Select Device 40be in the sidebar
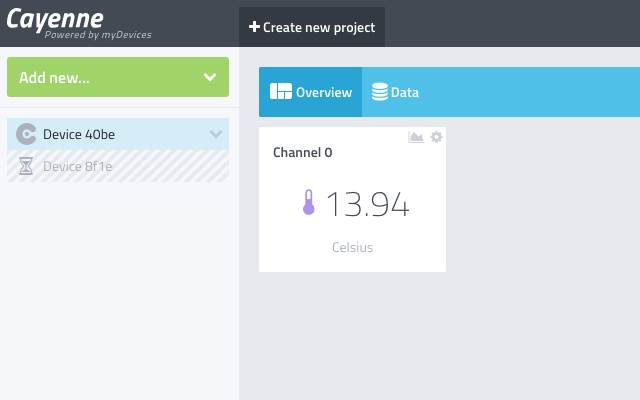The image size is (640, 400). coord(118,134)
